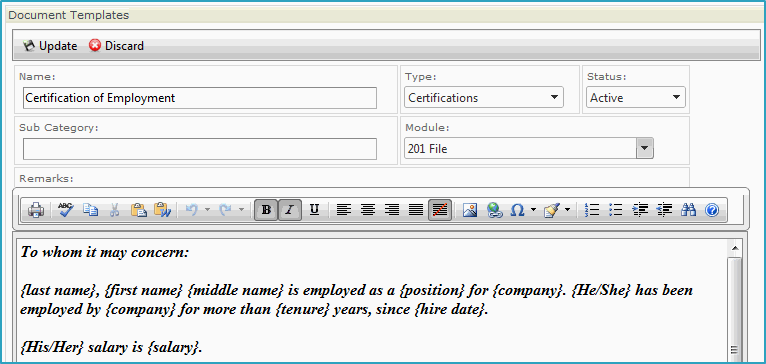The image size is (766, 364).
Task: Click the Copy icon
Action: [90, 210]
